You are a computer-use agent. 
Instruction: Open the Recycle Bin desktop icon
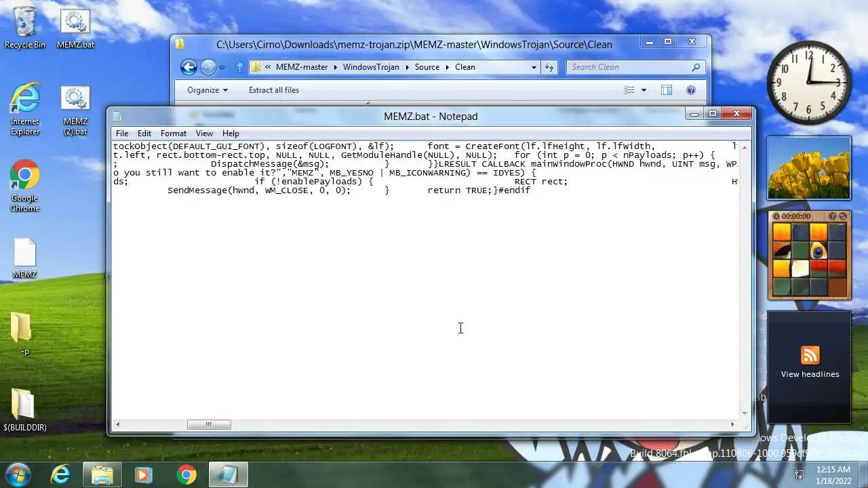(x=25, y=28)
